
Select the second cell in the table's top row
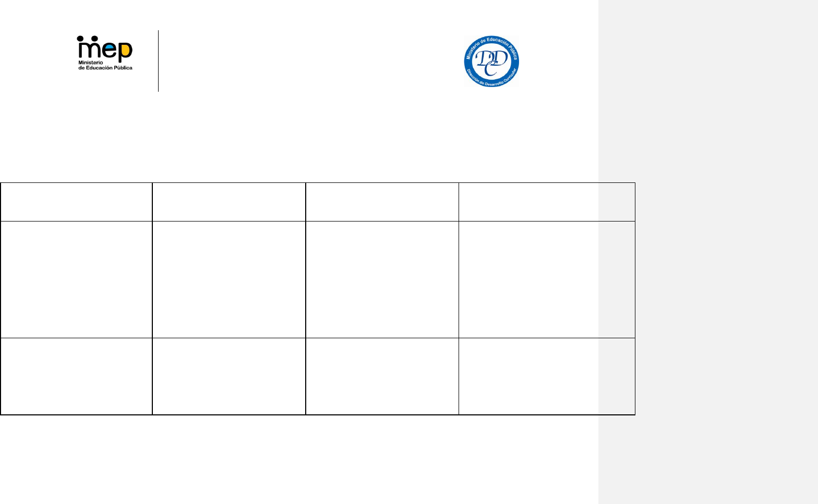click(x=228, y=202)
